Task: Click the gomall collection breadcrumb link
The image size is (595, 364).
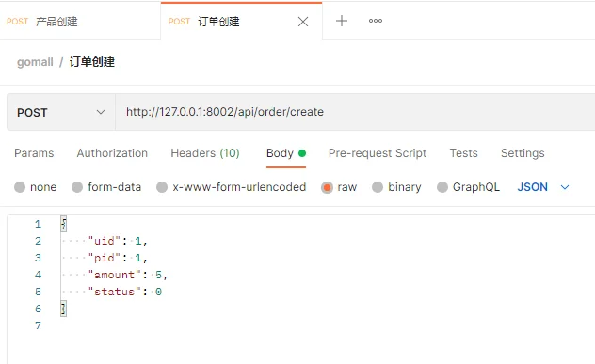Action: [35, 62]
